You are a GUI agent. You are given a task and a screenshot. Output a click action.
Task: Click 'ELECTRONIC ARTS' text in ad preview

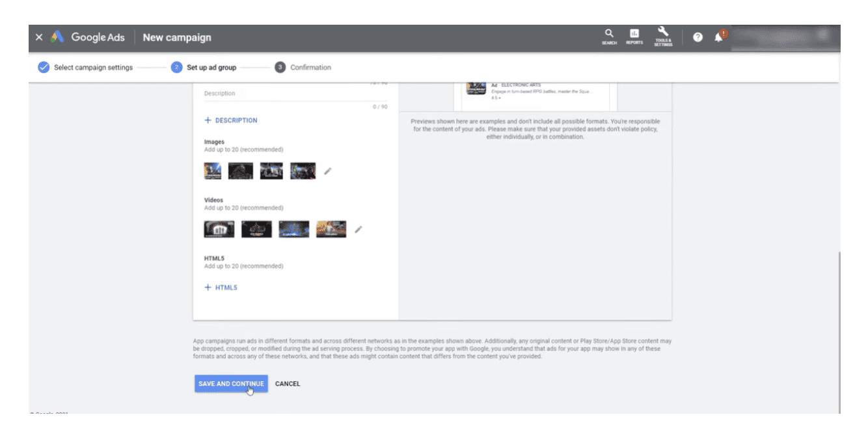(x=521, y=85)
